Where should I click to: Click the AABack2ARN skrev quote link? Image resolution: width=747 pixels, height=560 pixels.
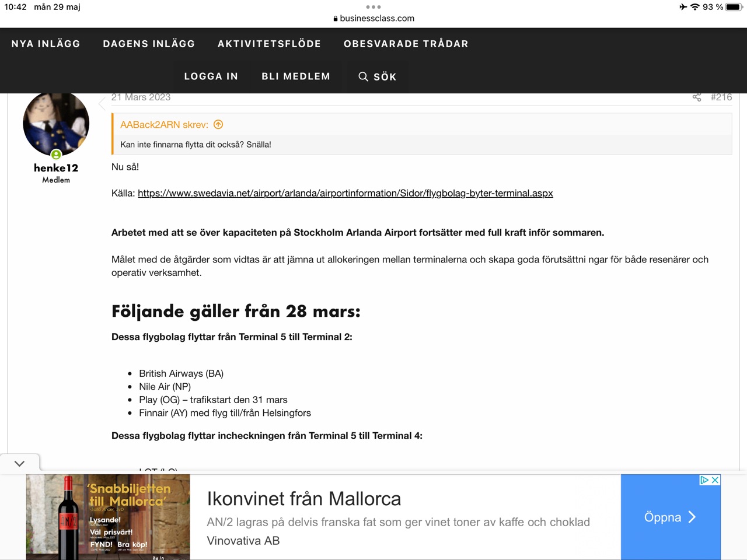point(164,124)
